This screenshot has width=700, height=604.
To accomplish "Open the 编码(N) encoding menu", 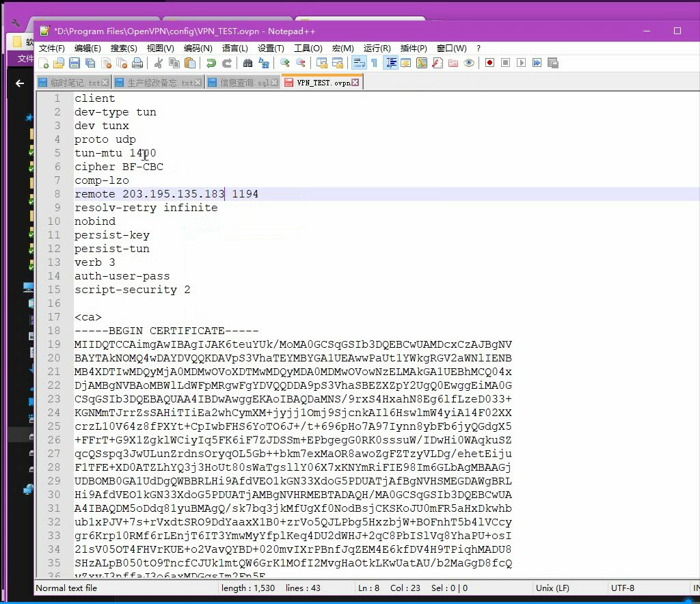I will pos(198,48).
